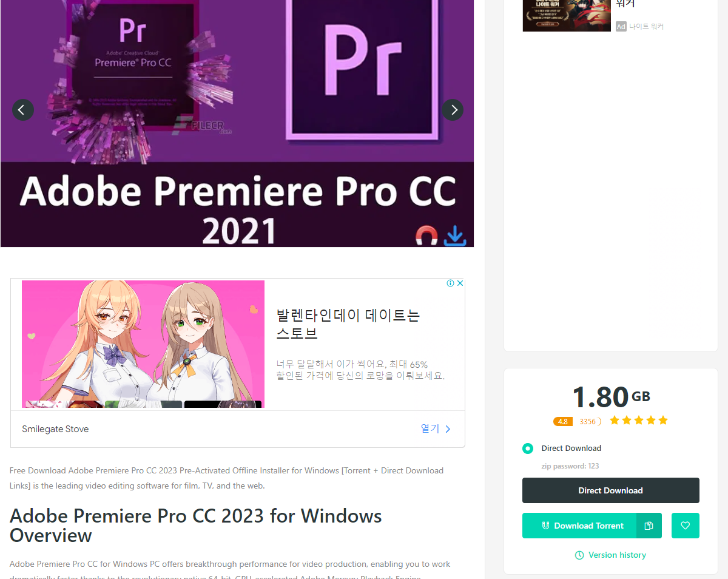The image size is (728, 579).
Task: Open the Smilegate Stove ad via 열기 link
Action: pos(436,428)
